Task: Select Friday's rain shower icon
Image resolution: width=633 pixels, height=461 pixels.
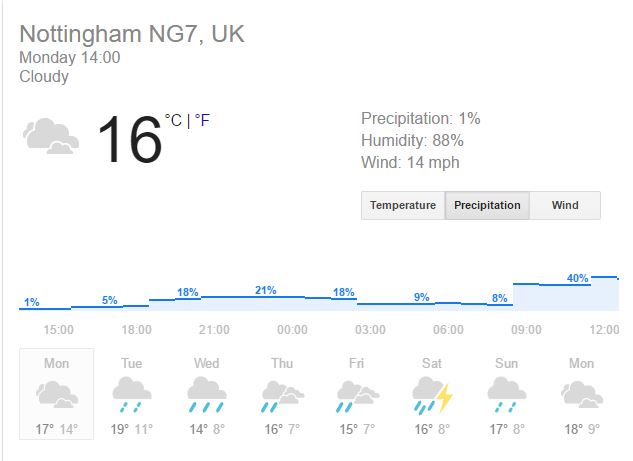Action: pos(357,395)
